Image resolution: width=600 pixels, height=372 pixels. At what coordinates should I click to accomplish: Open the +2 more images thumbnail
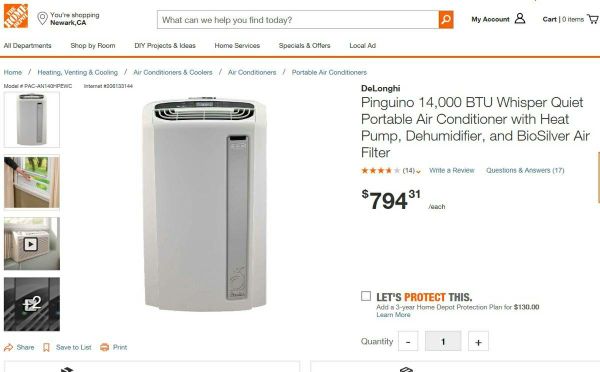coord(32,304)
